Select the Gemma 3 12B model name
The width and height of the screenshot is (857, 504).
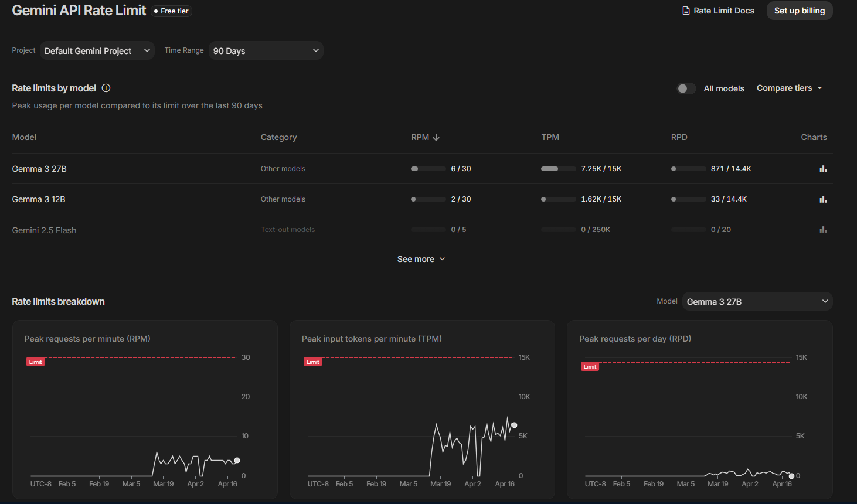[39, 199]
